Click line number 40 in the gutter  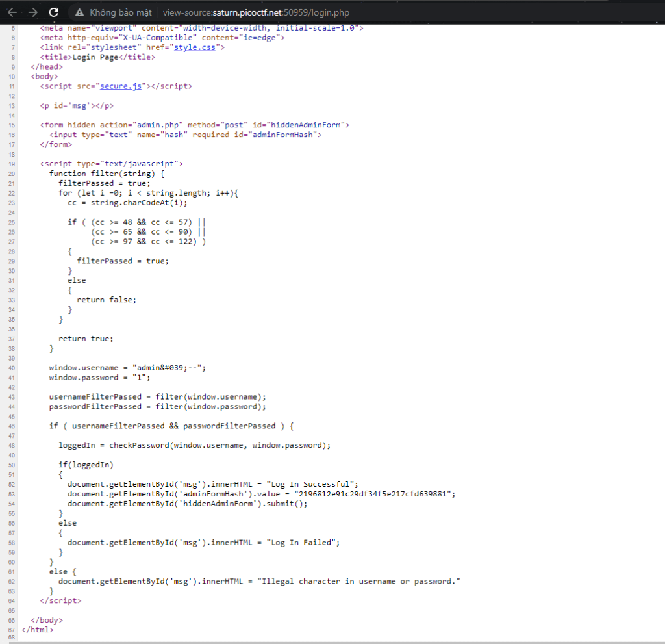pyautogui.click(x=12, y=368)
